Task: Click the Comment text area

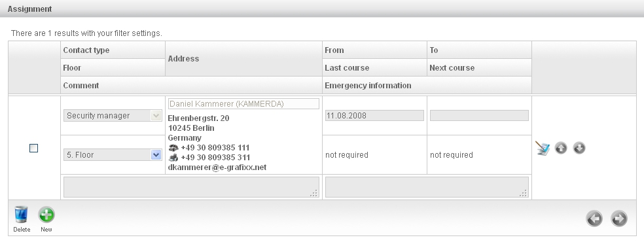Action: click(x=191, y=187)
